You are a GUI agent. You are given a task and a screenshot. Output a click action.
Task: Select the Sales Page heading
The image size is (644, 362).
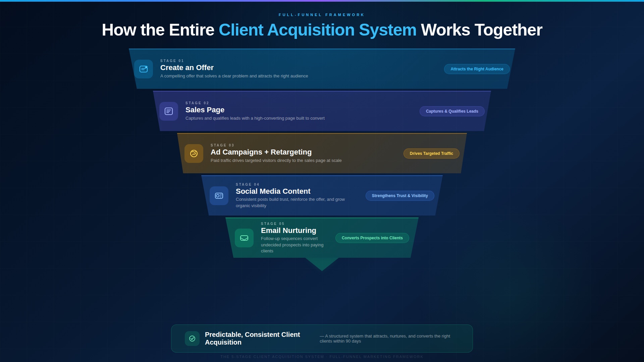coord(205,110)
